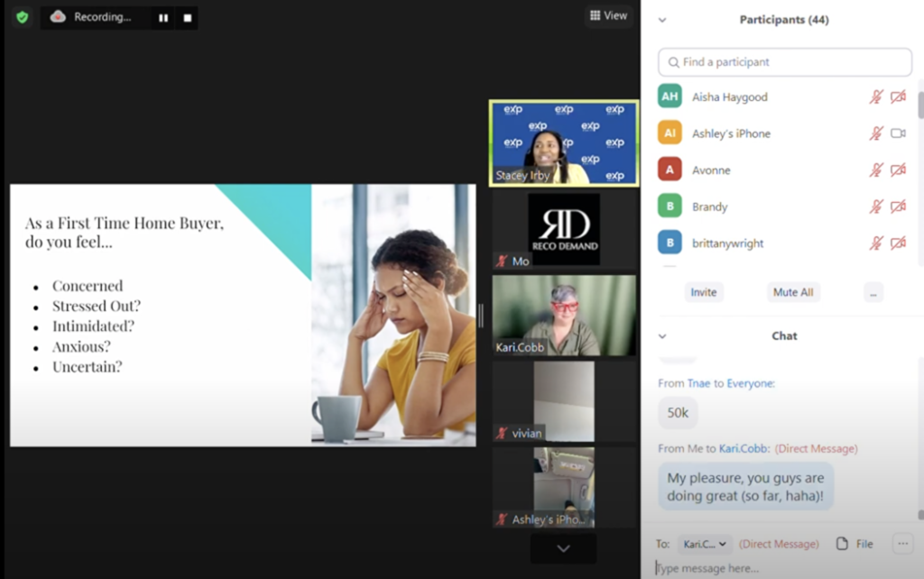Collapse the Chat panel chevron
924x579 pixels.
(662, 336)
